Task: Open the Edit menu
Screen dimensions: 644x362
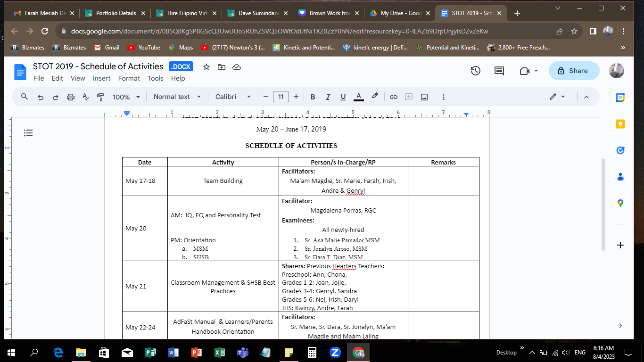Action: tap(58, 78)
